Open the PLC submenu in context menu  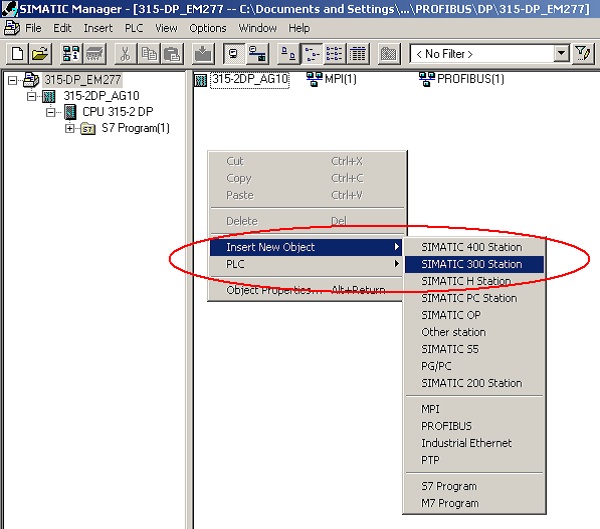[x=236, y=264]
